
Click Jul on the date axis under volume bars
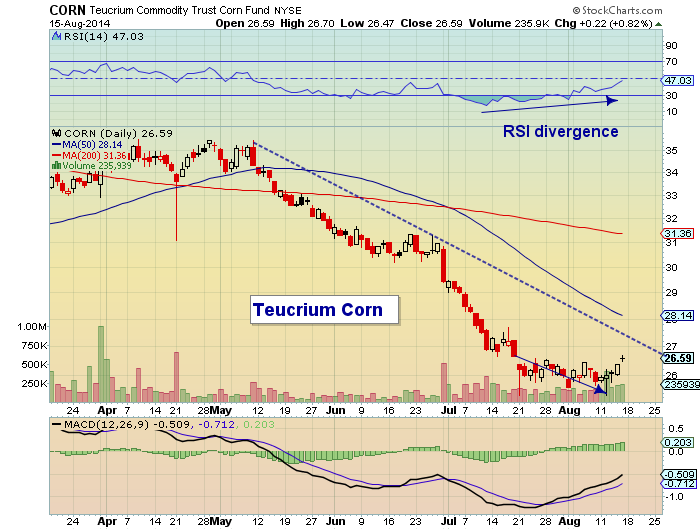pos(448,410)
